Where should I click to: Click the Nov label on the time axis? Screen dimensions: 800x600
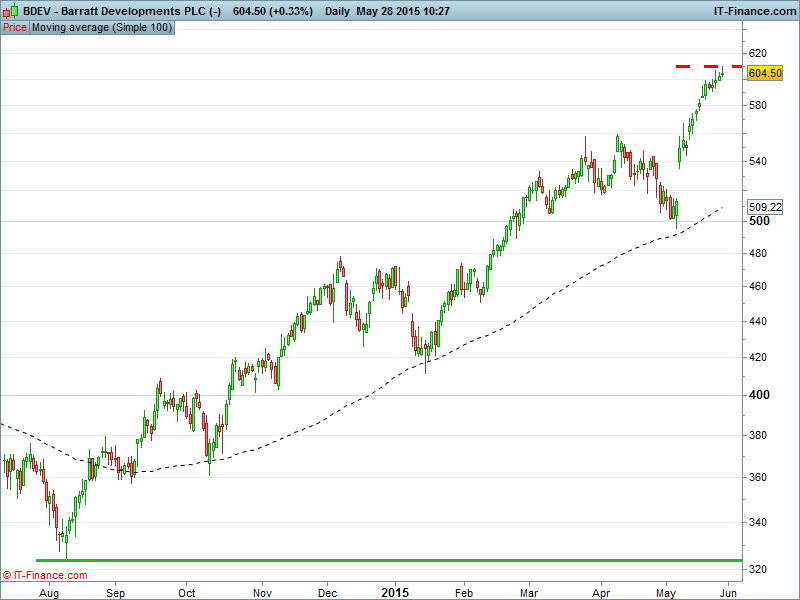point(261,590)
